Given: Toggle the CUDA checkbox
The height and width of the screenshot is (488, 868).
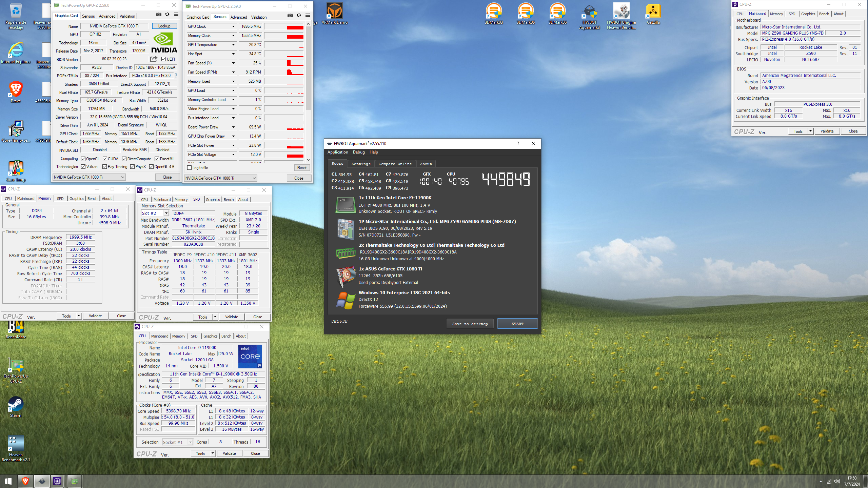Looking at the screenshot, I should coord(105,159).
